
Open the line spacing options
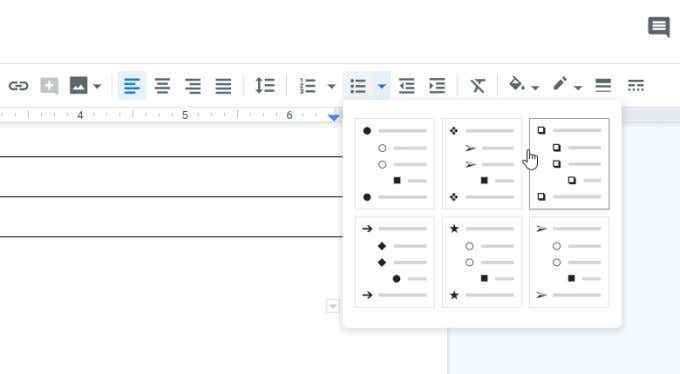(265, 85)
